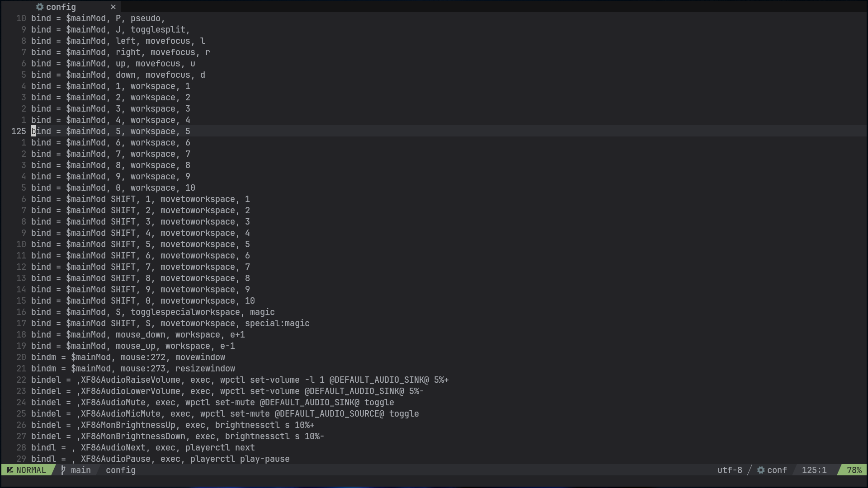Click 'mouse_down, workspace, e+1' line
Screen dimensions: 868x488
[138, 334]
